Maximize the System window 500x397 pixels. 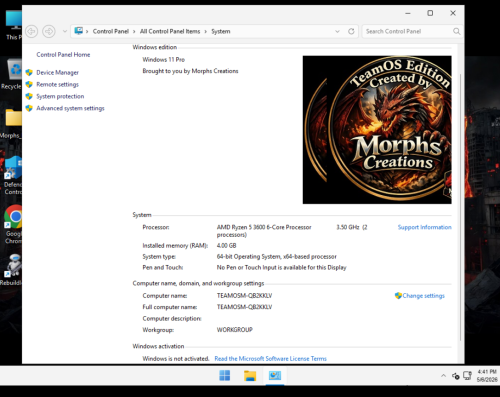pyautogui.click(x=430, y=13)
